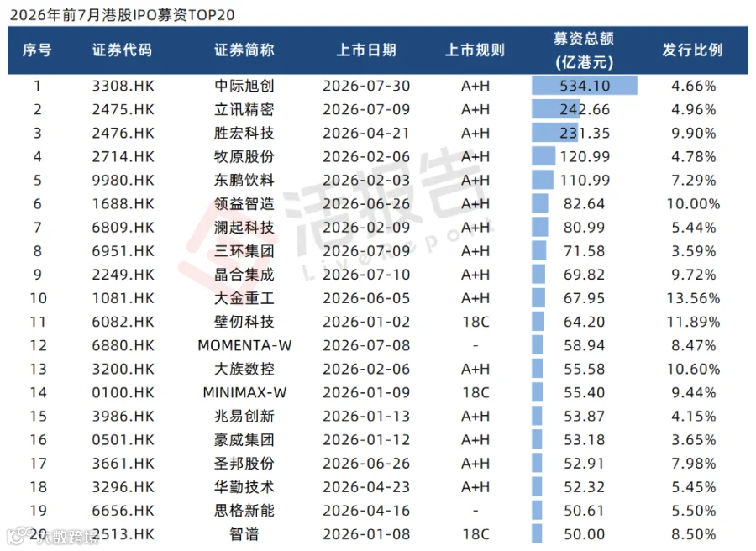
Task: Select stock code 2475.HK
Action: tap(123, 109)
